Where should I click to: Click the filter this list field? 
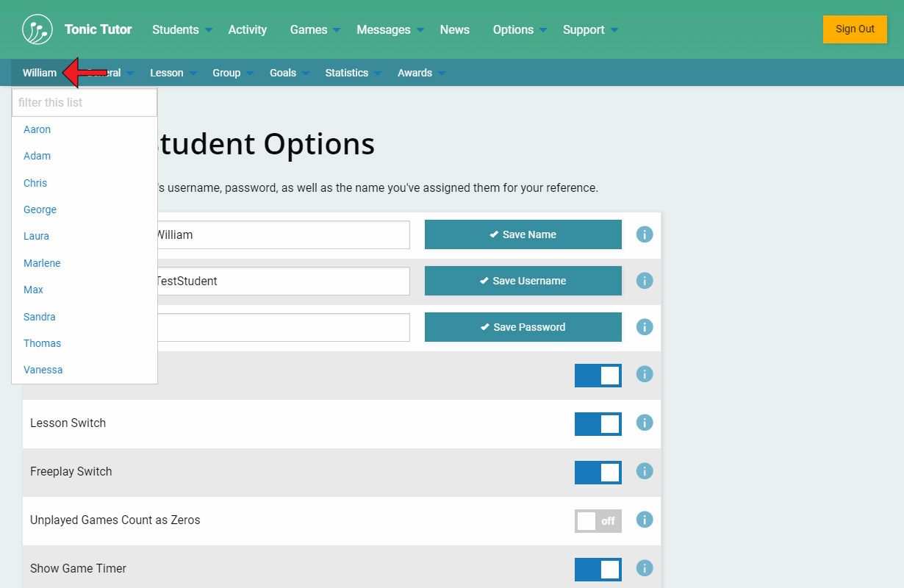pos(85,103)
